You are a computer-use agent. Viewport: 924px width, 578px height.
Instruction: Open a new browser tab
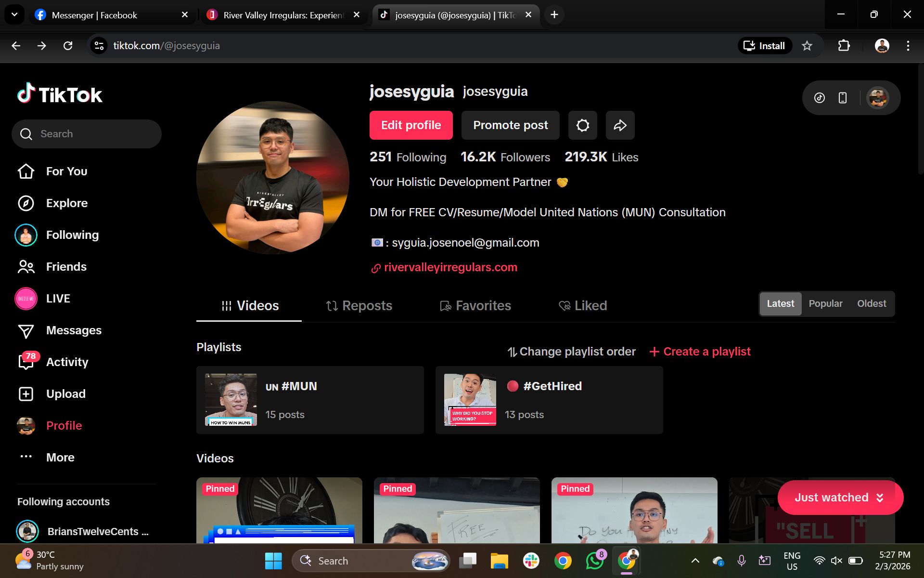[554, 15]
